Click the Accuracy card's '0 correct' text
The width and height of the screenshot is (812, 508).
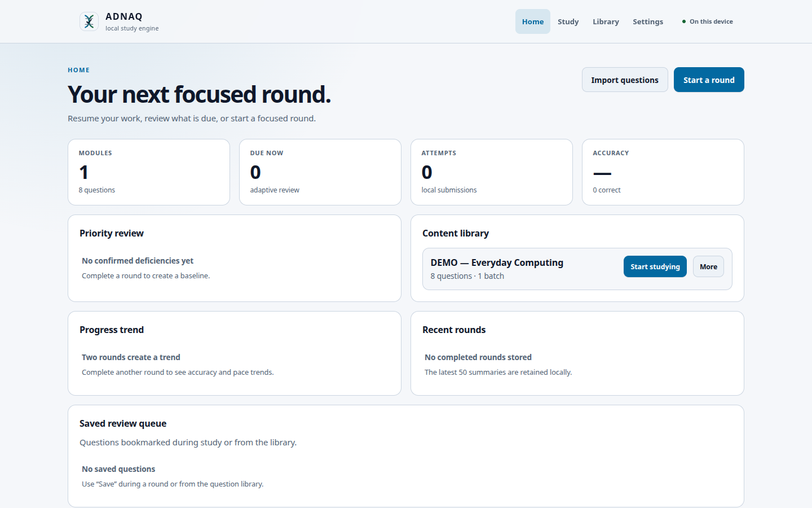[607, 190]
